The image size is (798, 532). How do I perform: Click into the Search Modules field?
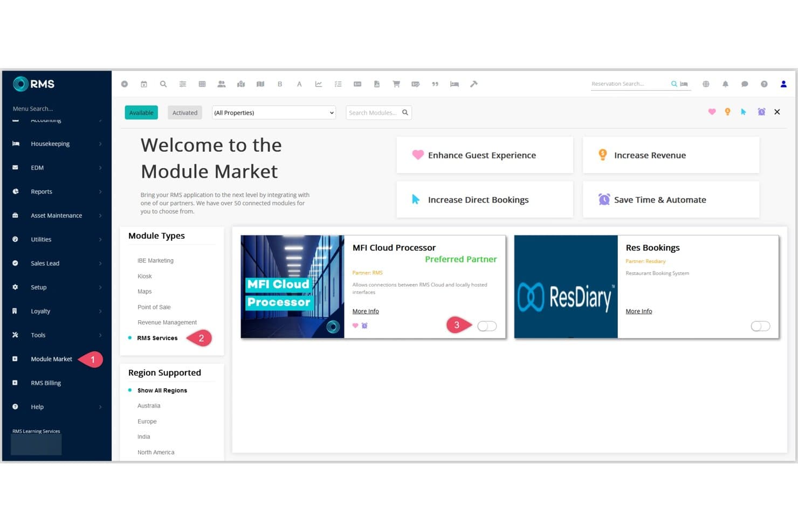click(379, 113)
